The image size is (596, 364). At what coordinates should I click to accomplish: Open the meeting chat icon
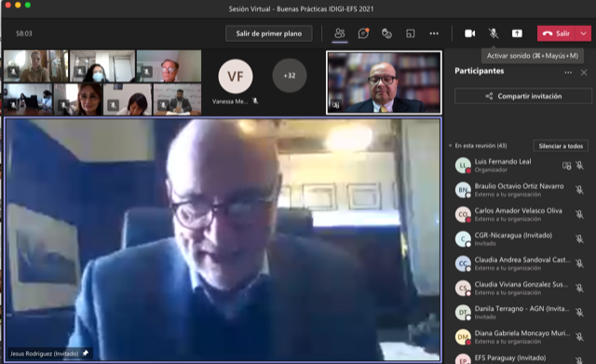tap(363, 34)
